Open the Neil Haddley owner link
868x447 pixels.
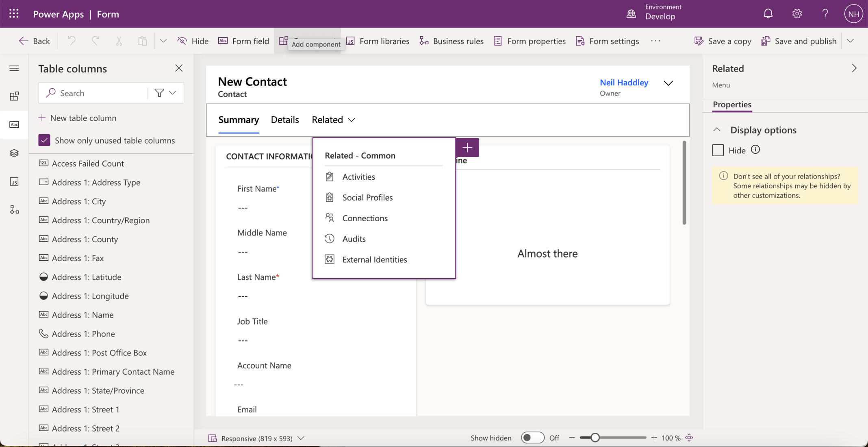point(624,83)
